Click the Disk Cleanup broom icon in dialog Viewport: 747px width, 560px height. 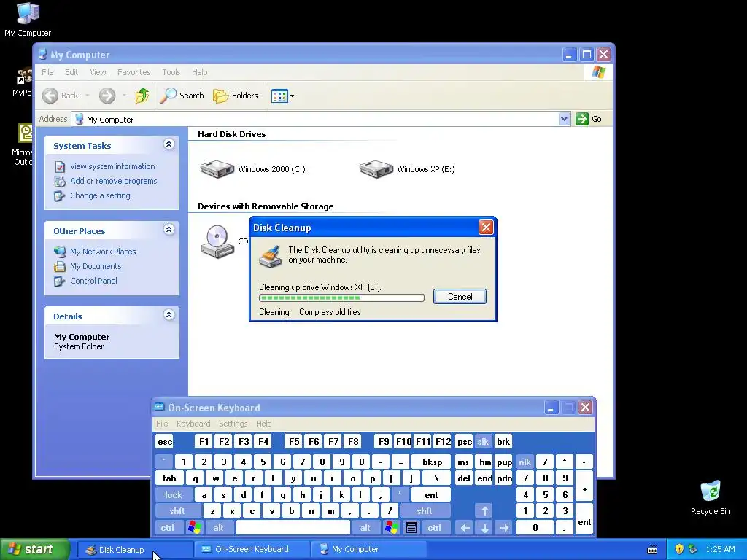coord(270,256)
